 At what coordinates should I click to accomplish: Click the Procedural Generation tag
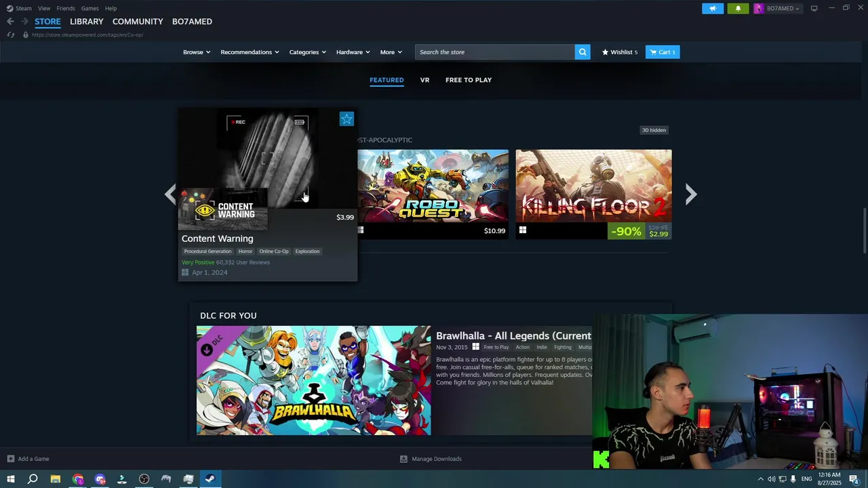coord(208,251)
